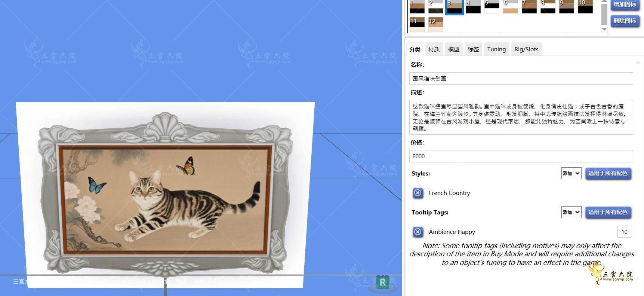
Task: Click 适用于所有配色 button beside Styles
Action: click(608, 173)
